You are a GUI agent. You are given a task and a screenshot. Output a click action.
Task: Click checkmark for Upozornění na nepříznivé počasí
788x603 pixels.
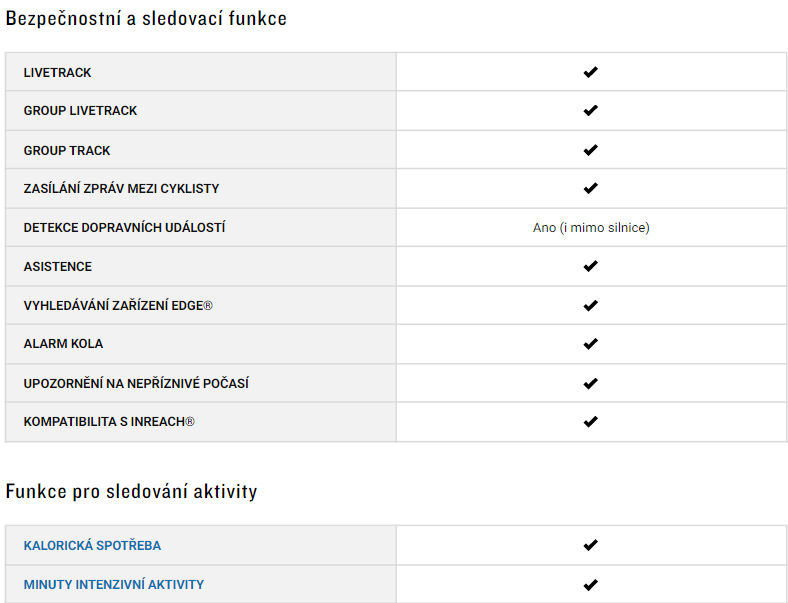(590, 383)
